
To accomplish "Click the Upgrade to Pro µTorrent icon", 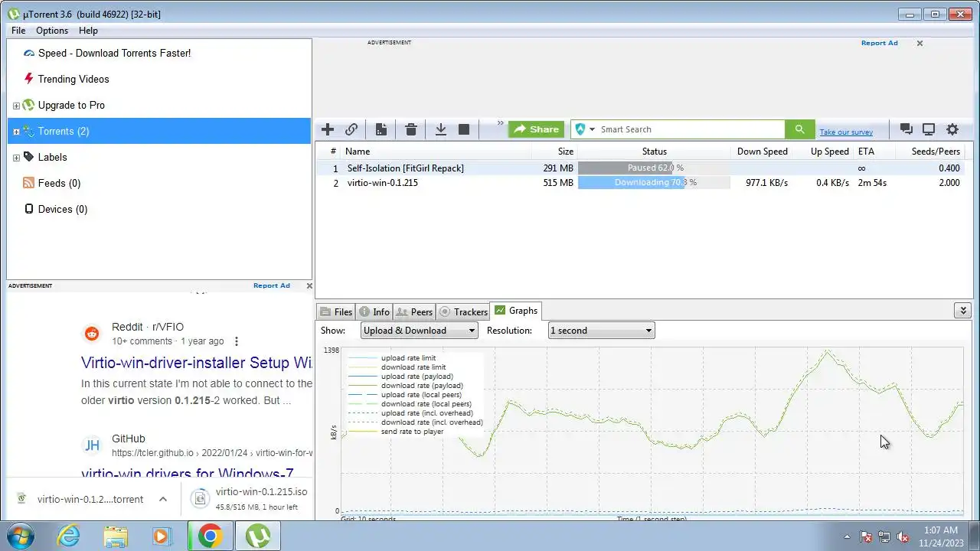I will [x=28, y=105].
